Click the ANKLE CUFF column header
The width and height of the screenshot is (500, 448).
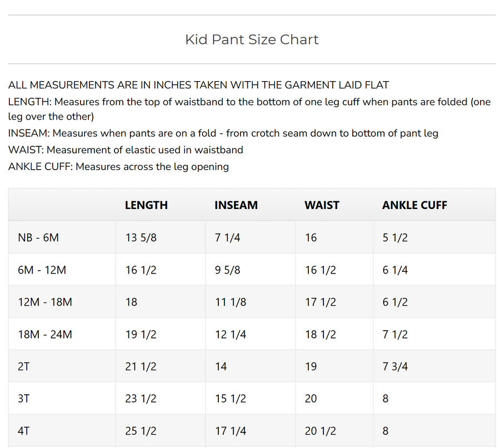coord(414,205)
